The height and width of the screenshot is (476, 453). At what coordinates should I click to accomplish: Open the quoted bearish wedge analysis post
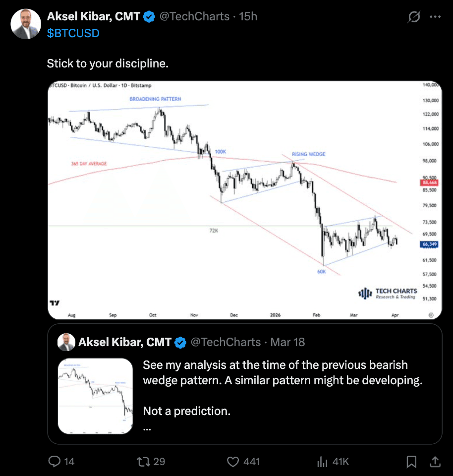pos(283,382)
